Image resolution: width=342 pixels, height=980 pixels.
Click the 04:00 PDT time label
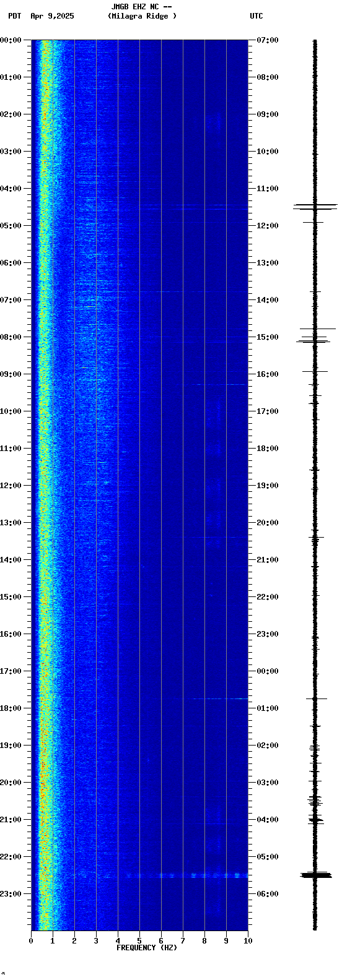point(11,189)
